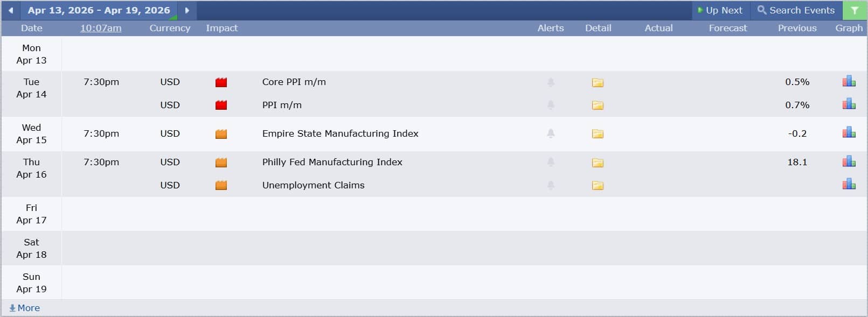Click previous value -0.2
The height and width of the screenshot is (317, 868).
[797, 133]
